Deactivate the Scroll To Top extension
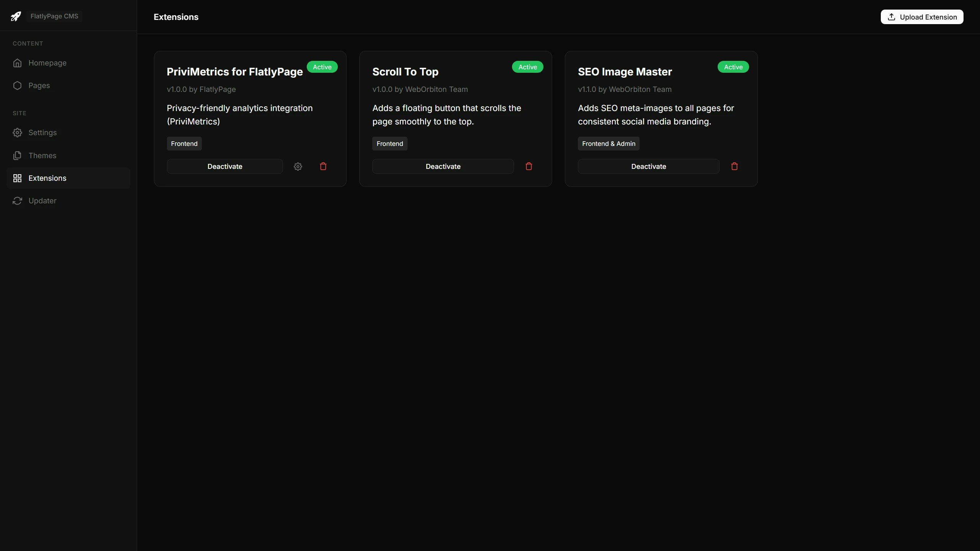The image size is (980, 551). [x=442, y=166]
